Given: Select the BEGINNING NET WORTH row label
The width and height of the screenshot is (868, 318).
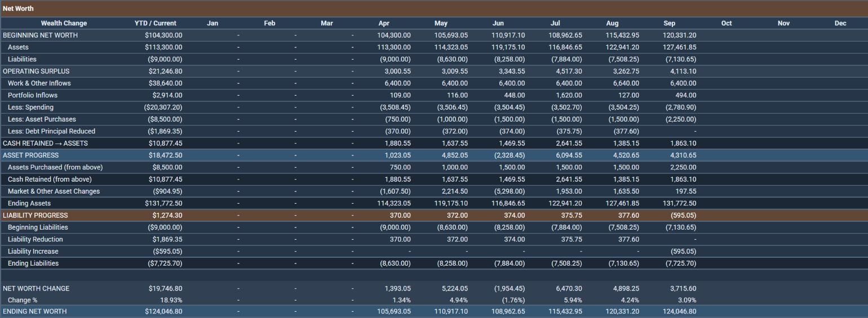Looking at the screenshot, I should point(41,35).
